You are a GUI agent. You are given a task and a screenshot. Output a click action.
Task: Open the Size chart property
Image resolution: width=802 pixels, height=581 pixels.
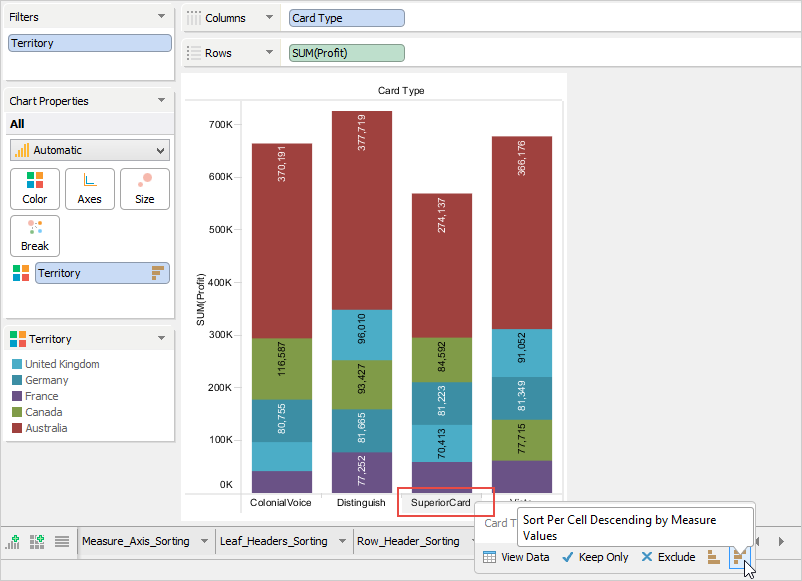tap(145, 188)
